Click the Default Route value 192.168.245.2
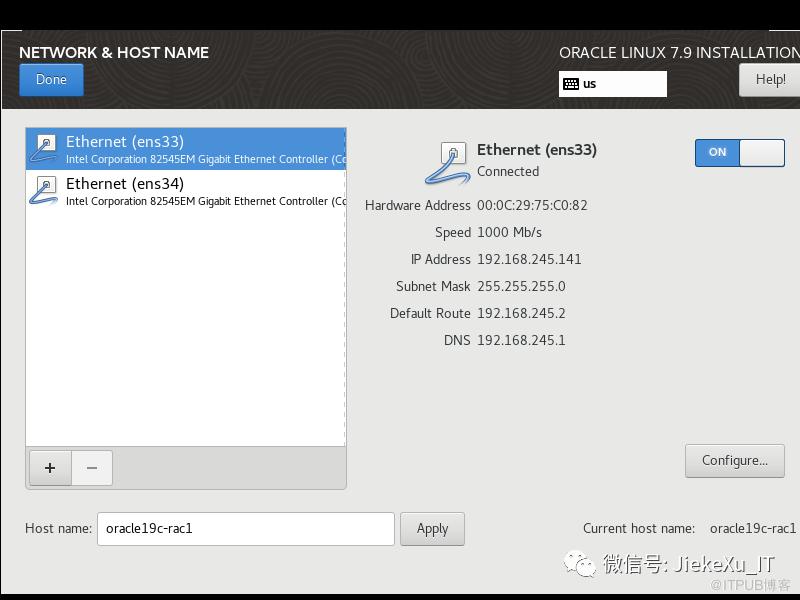Image resolution: width=800 pixels, height=600 pixels. [521, 313]
